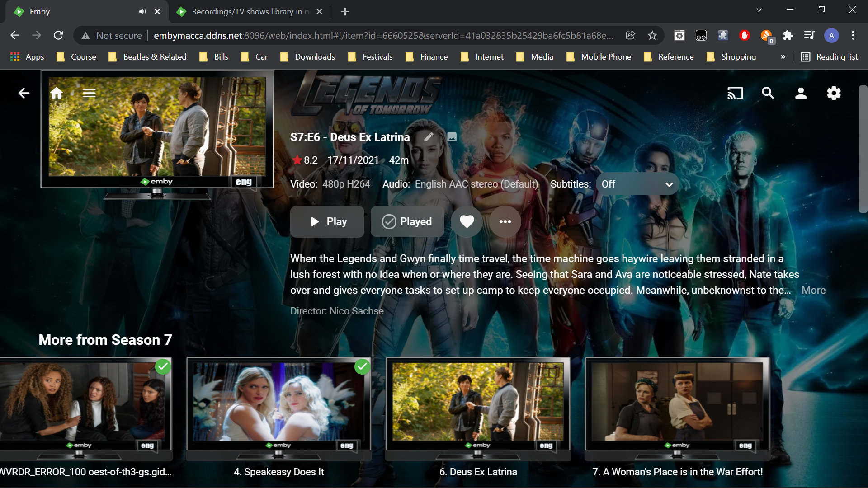Open the Emby search icon
This screenshot has width=868, height=488.
coord(768,93)
